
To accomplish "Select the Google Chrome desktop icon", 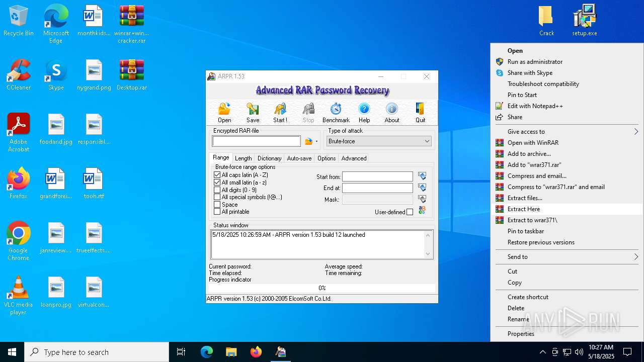I will pos(19,241).
